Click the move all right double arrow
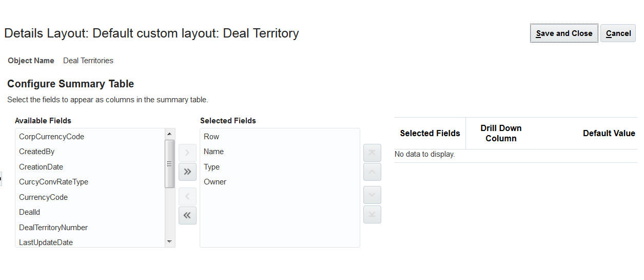The image size is (644, 280). 187,172
